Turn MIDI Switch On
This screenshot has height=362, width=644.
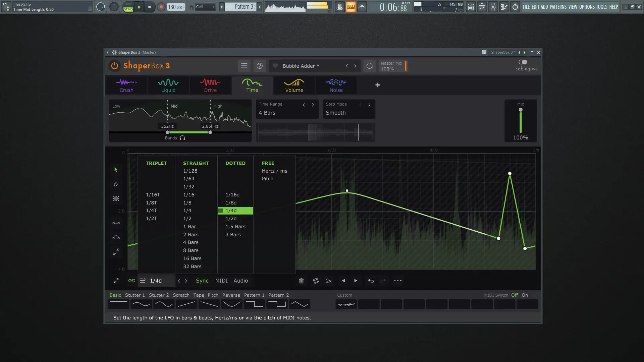pos(525,295)
